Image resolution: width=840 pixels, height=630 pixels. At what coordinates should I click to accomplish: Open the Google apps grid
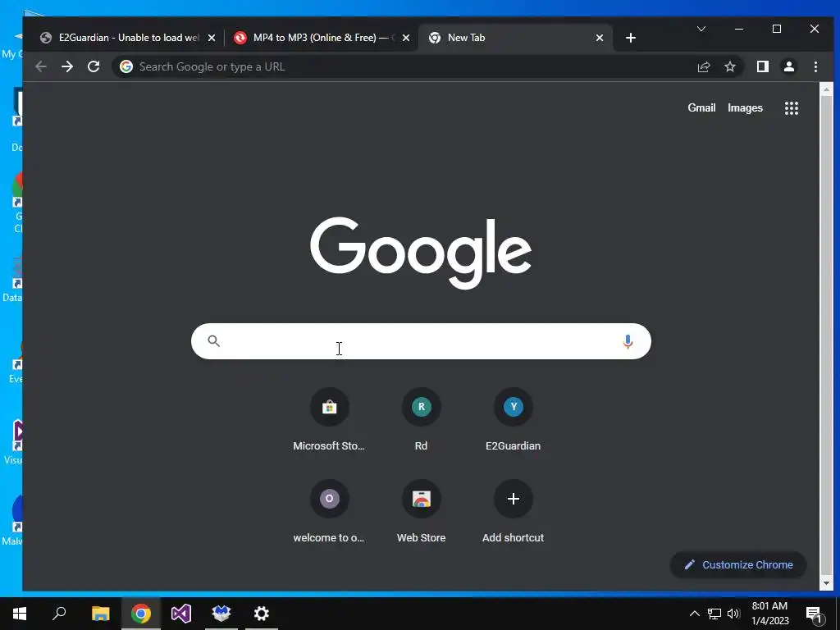tap(792, 108)
